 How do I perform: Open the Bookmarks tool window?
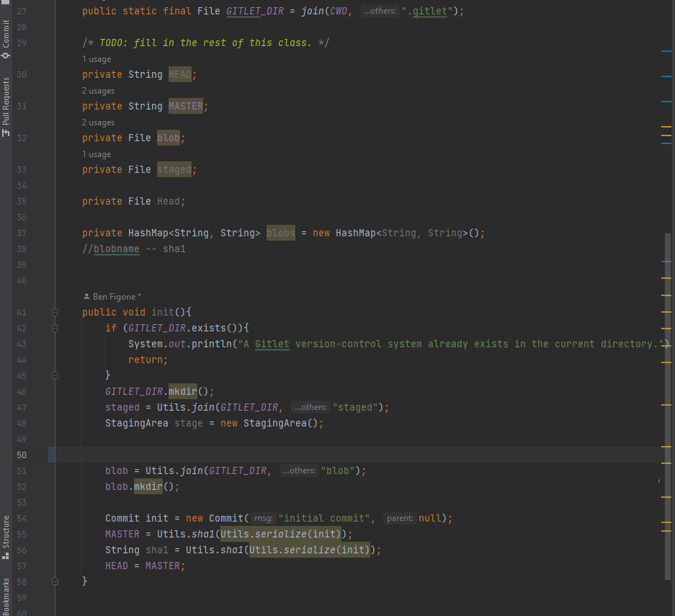click(x=6, y=596)
